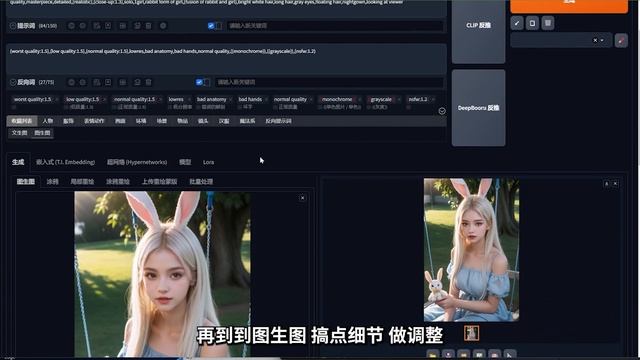This screenshot has width=640, height=360.
Task: Open the 上传重绘蒙版 tab
Action: [x=159, y=182]
